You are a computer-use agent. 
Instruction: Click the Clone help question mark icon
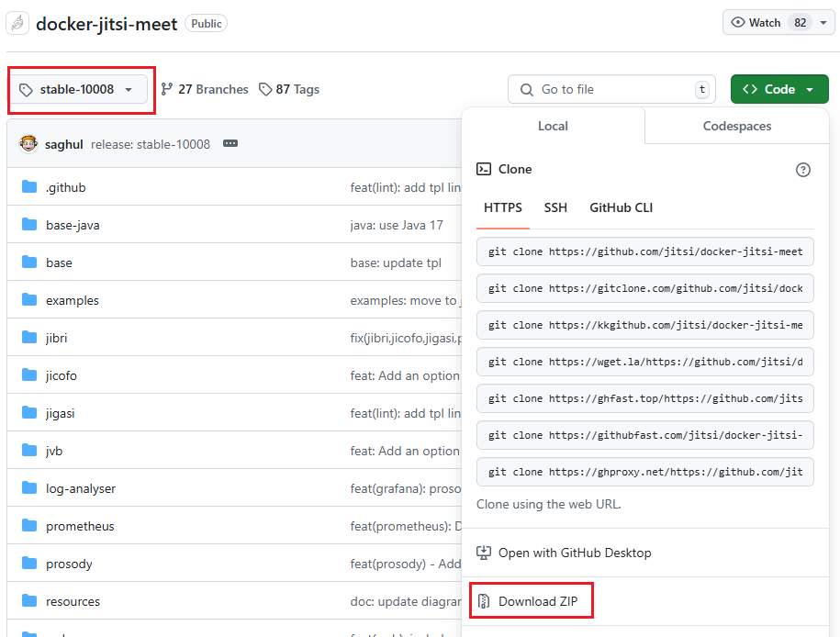tap(802, 170)
